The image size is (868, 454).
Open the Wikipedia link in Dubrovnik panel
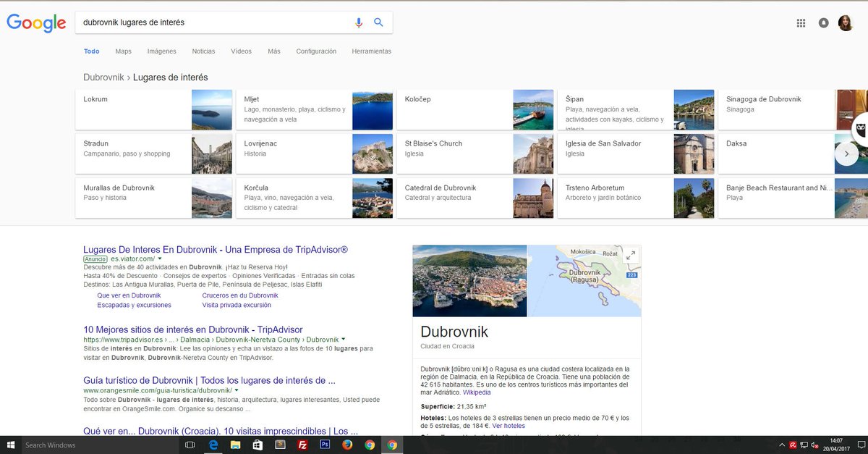click(477, 392)
